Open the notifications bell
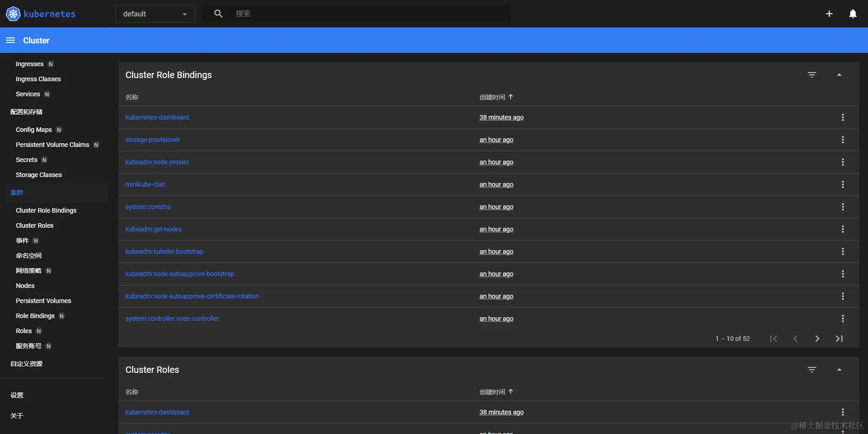Screen dimensions: 868x434 click(853, 14)
